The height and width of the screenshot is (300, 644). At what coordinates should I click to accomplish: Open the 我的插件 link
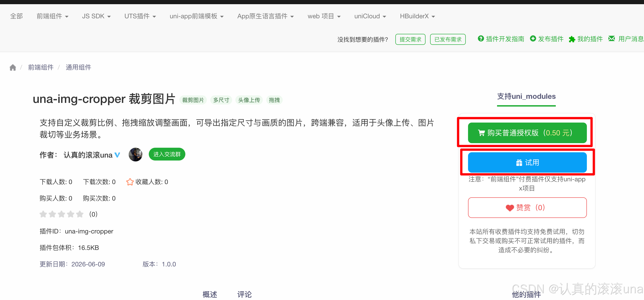[590, 39]
